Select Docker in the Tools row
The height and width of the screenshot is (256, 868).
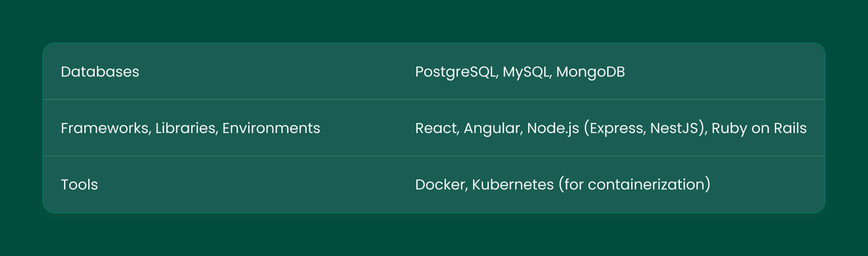441,185
